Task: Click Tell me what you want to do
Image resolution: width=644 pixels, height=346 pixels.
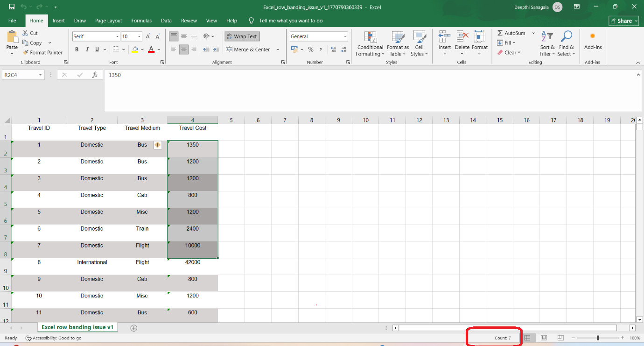Action: (291, 21)
